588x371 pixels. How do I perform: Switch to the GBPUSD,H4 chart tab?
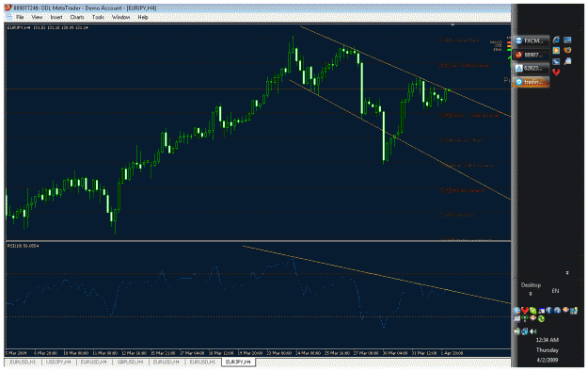click(x=131, y=362)
